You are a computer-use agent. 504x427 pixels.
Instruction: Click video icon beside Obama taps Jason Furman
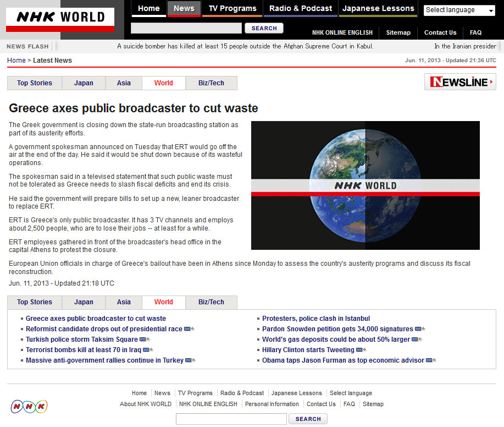coord(431,360)
